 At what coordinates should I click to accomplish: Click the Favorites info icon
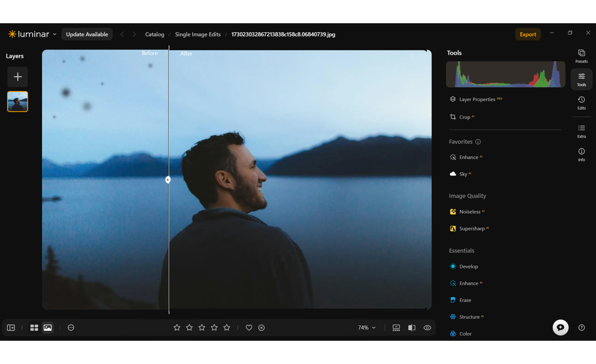point(478,142)
